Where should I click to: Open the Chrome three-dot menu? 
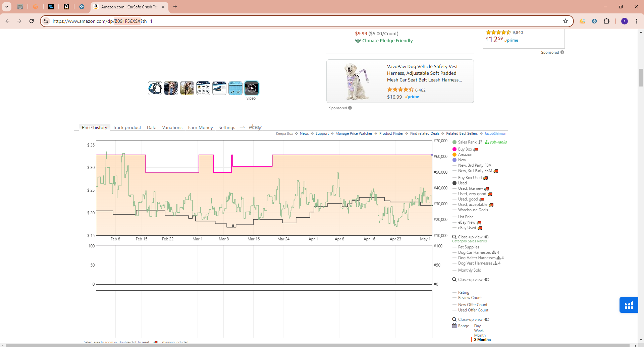pyautogui.click(x=637, y=21)
